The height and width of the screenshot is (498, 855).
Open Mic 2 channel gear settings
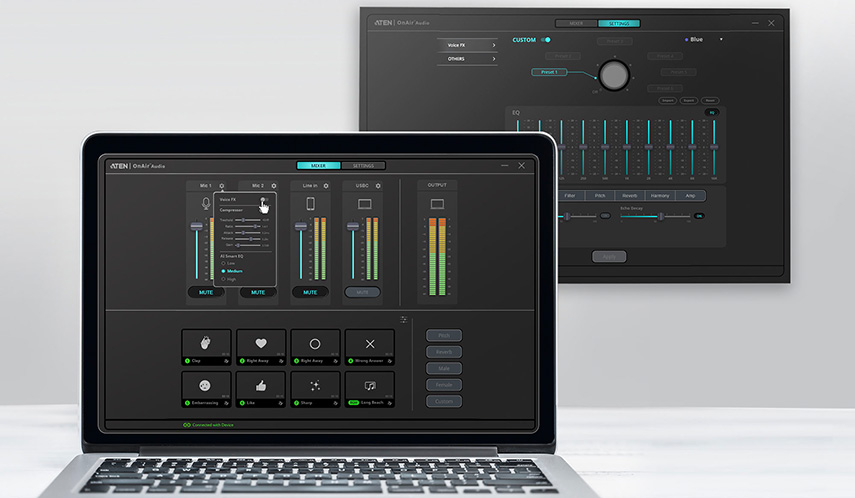tap(274, 186)
